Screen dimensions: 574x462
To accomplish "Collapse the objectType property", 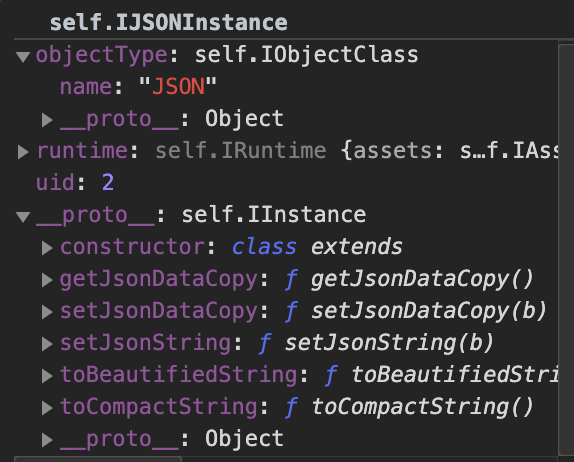I will 23,56.
